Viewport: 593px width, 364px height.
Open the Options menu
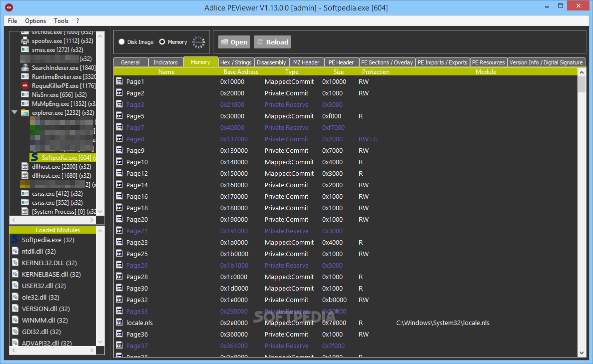point(35,21)
